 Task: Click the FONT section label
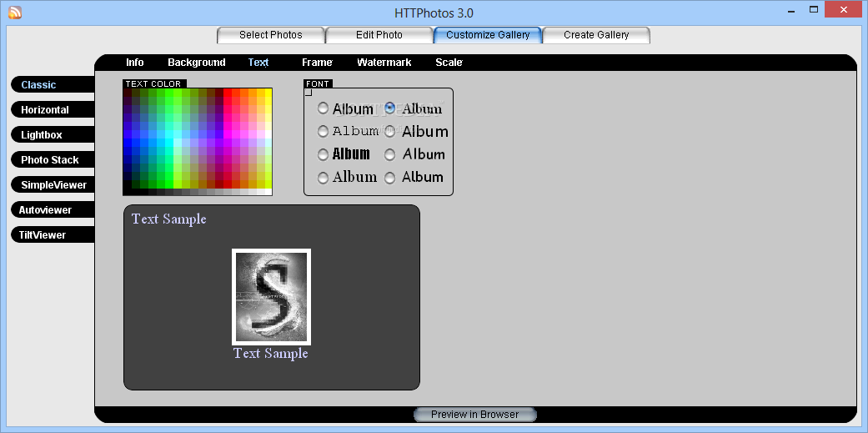click(318, 83)
